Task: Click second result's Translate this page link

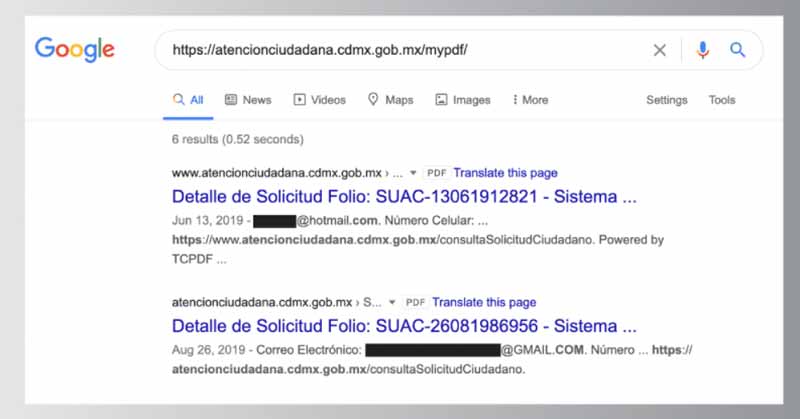Action: [484, 302]
